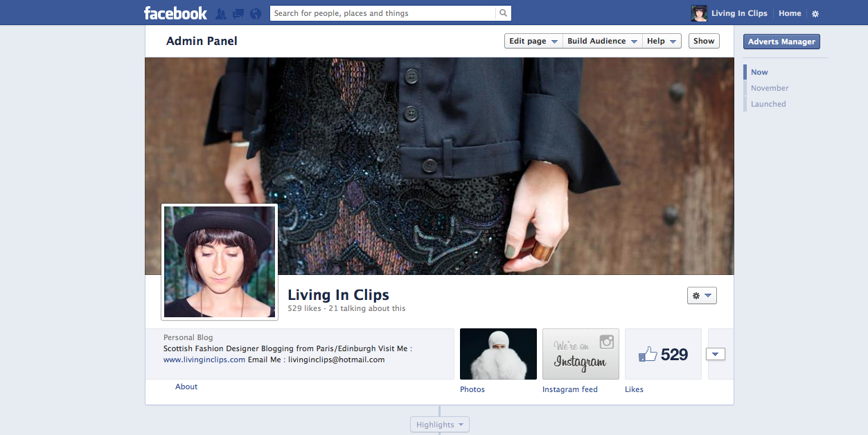Click the search magnifier icon
The width and height of the screenshot is (868, 435).
tap(504, 13)
